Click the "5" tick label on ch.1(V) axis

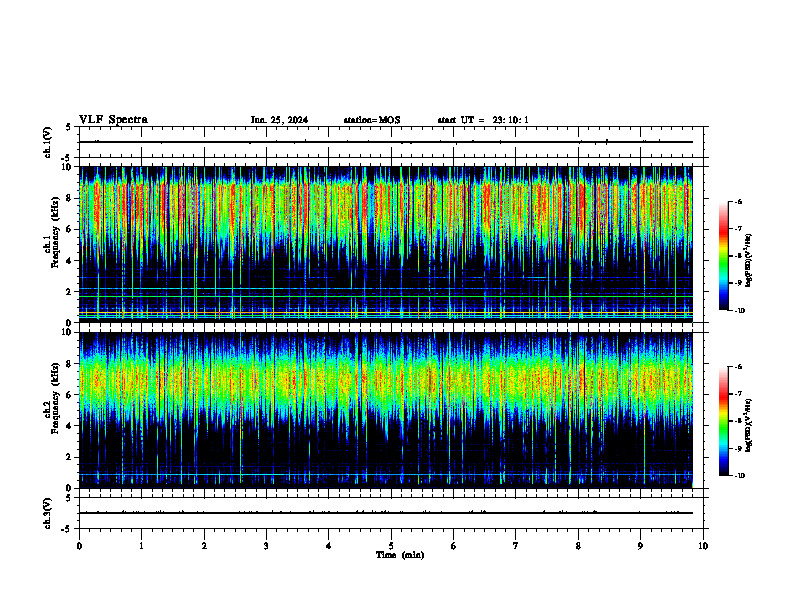pos(70,127)
